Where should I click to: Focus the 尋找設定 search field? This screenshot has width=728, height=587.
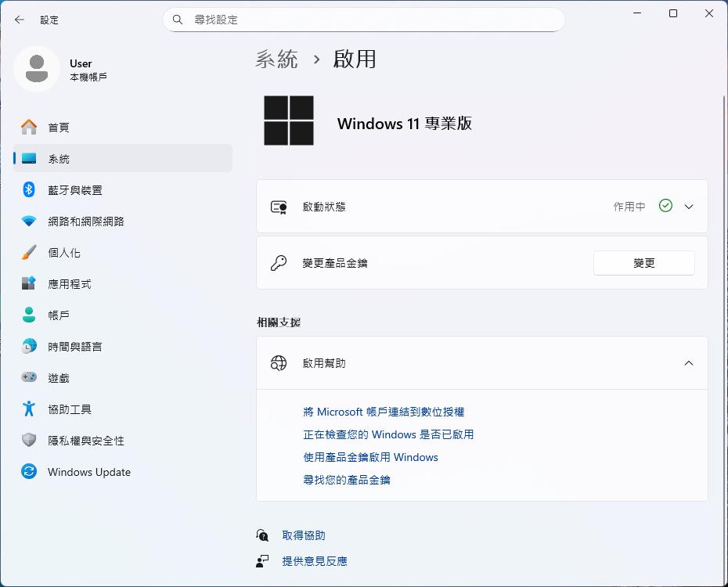(x=364, y=20)
